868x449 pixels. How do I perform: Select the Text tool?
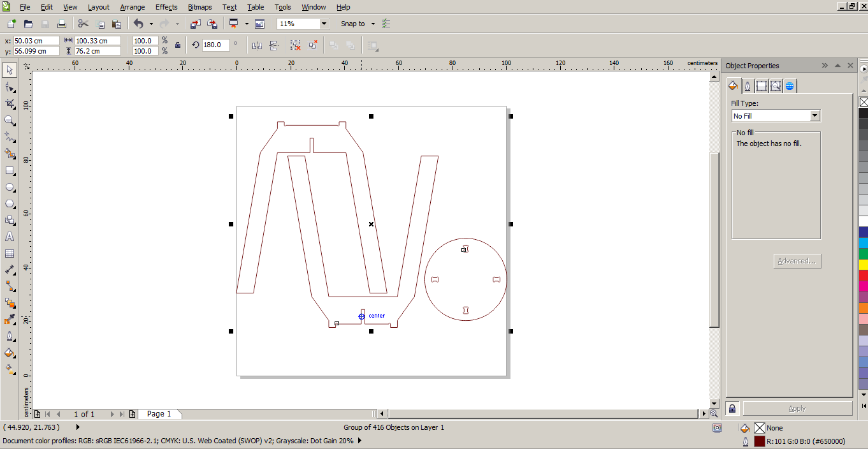pos(10,237)
